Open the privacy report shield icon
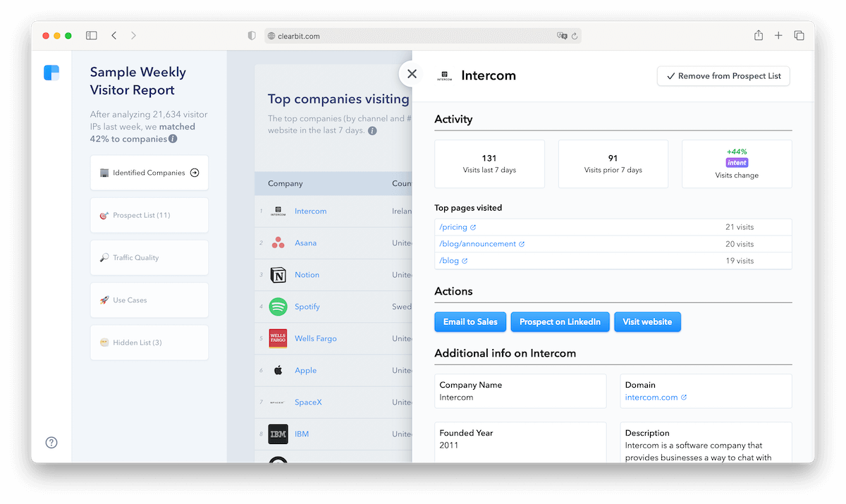 tap(252, 36)
